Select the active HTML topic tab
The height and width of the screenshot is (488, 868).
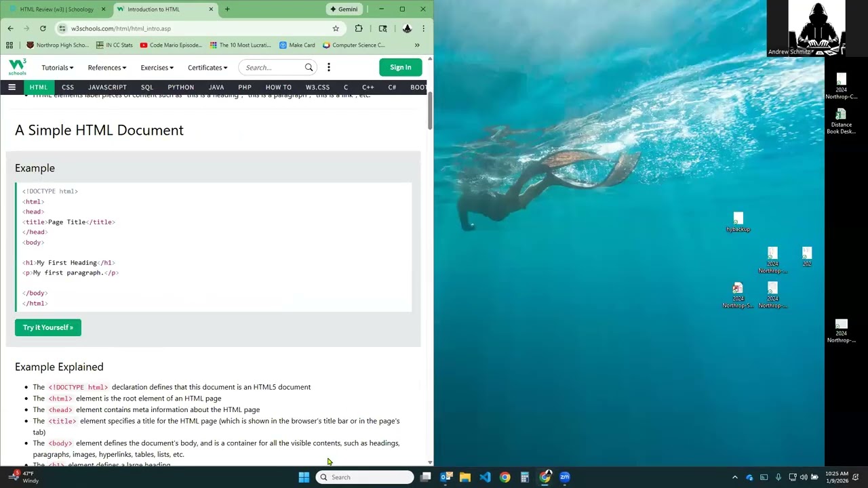39,87
